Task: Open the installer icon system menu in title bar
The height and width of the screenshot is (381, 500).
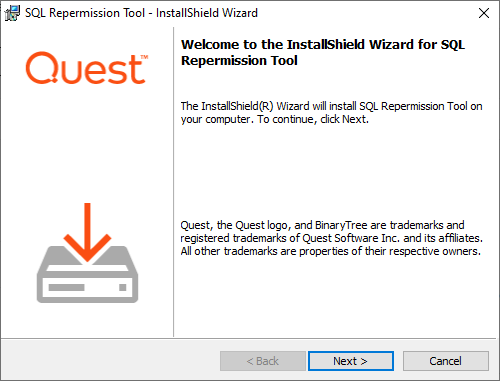Action: [x=12, y=13]
